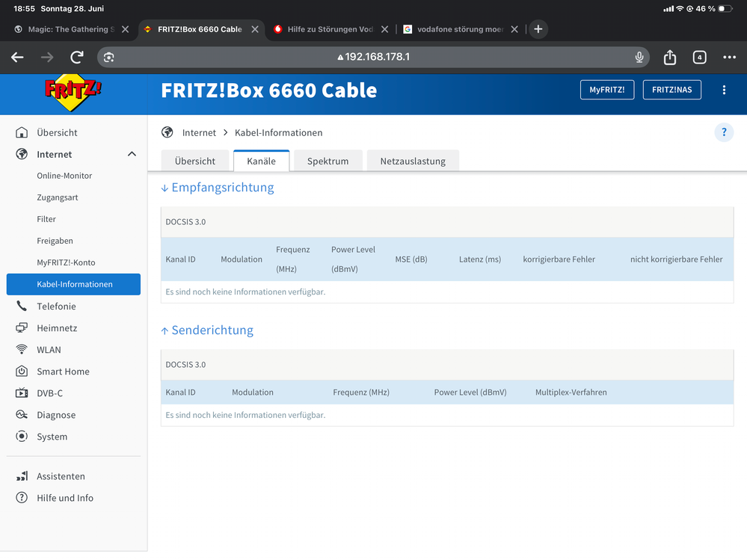This screenshot has height=560, width=747.
Task: Close the FRITZ!Box 6660 Cable tab
Action: pos(255,29)
